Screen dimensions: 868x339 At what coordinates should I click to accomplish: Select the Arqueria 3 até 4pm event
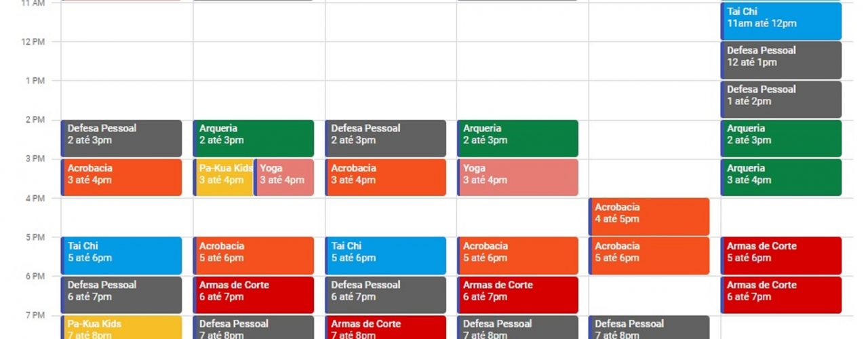click(781, 177)
